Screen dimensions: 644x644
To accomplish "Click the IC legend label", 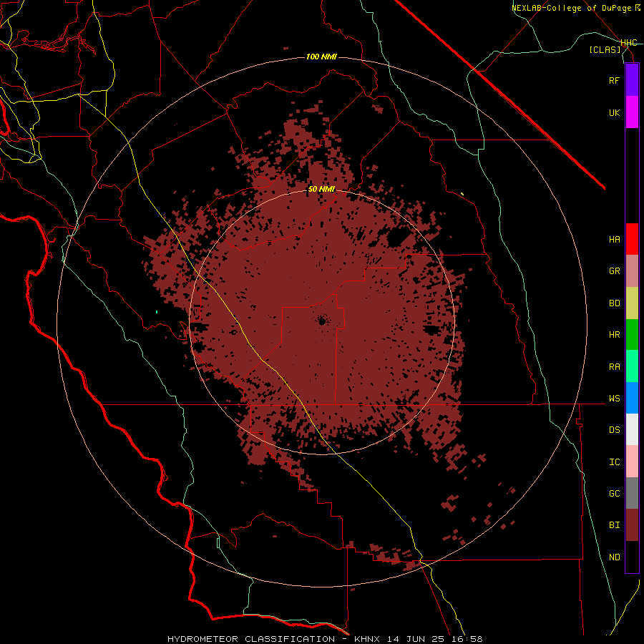I will (x=614, y=462).
